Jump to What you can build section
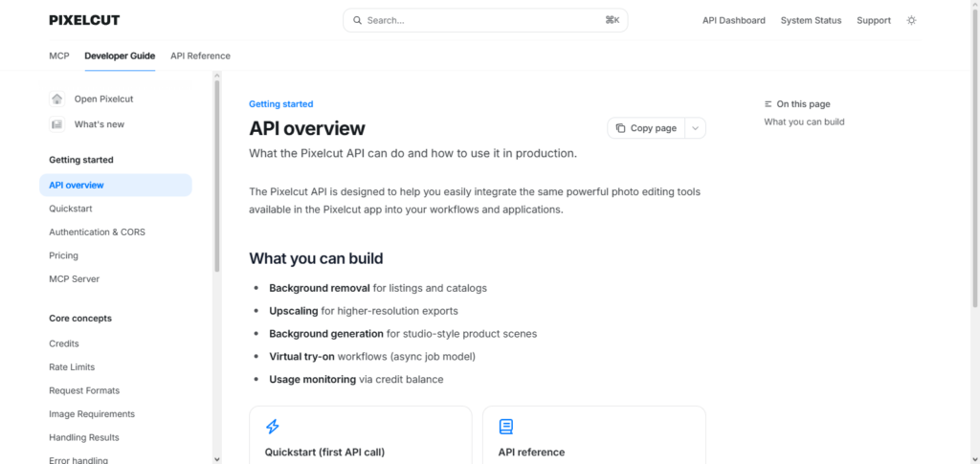This screenshot has height=464, width=980. point(804,122)
